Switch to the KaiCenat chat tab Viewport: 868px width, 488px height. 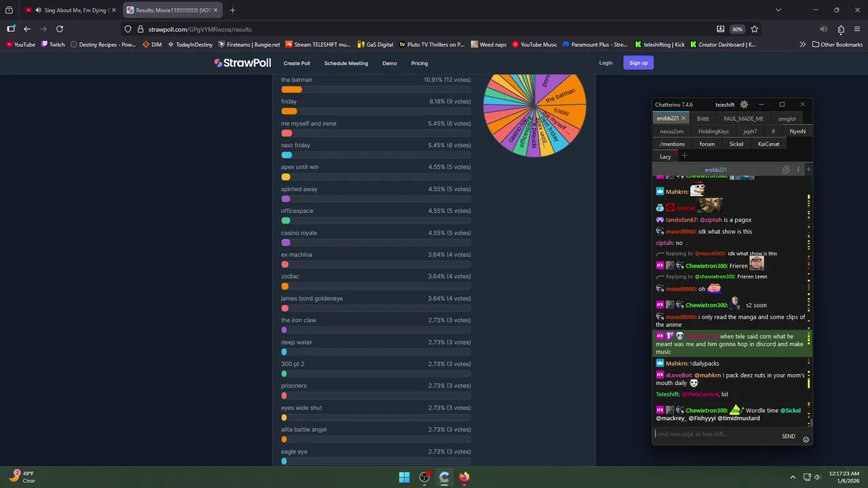(769, 144)
